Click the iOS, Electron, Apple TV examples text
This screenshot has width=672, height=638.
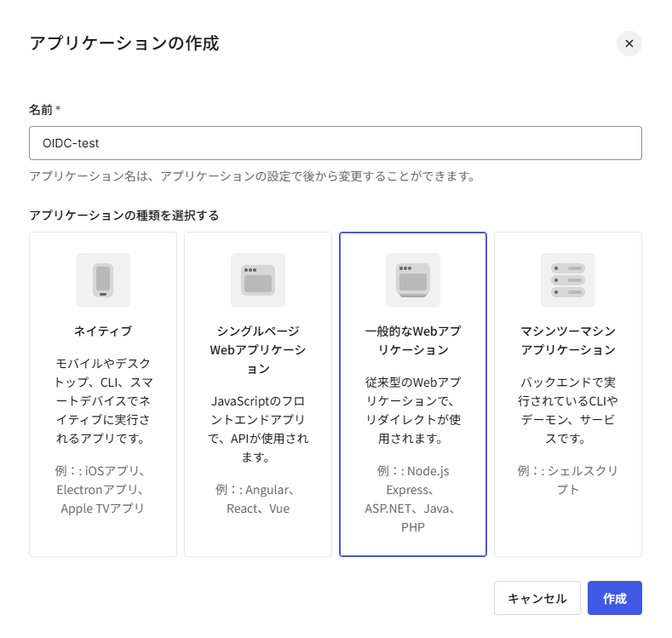(103, 490)
